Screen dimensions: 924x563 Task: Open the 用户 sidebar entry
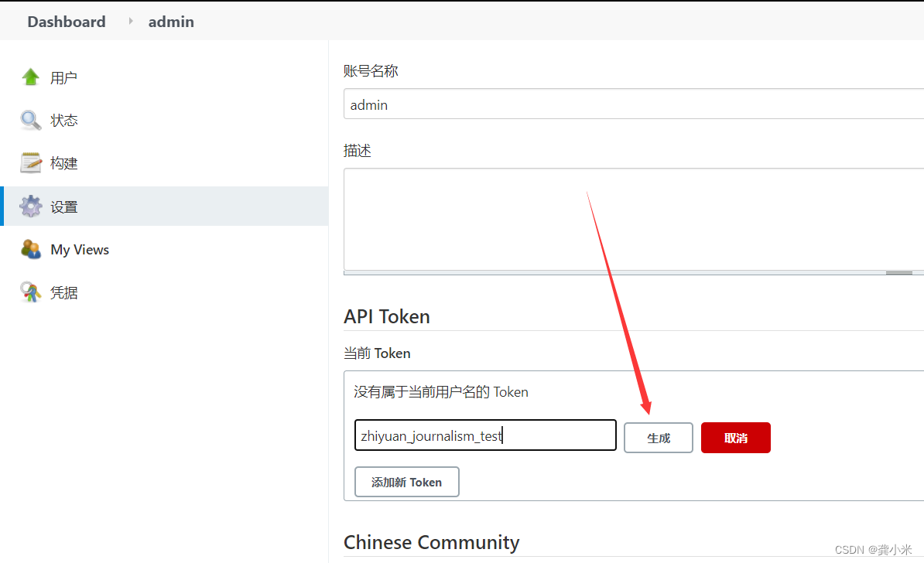tap(63, 78)
